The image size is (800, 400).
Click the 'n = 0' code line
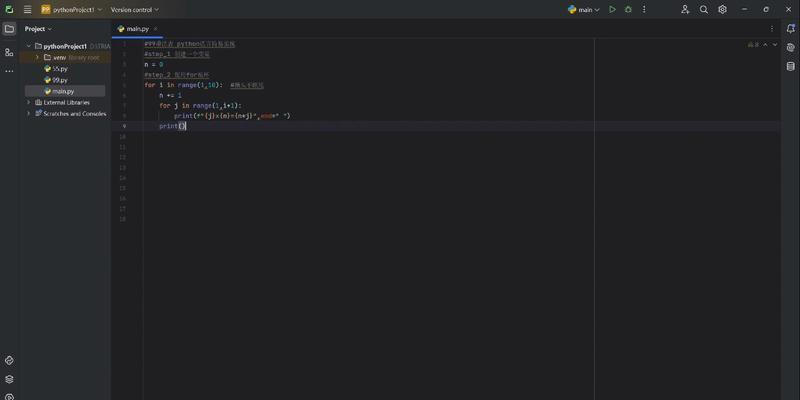(154, 65)
